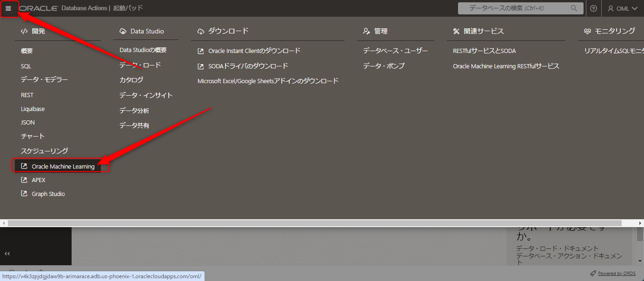644x281 pixels.
Task: Click 関連サービス section heading
Action: (x=484, y=31)
